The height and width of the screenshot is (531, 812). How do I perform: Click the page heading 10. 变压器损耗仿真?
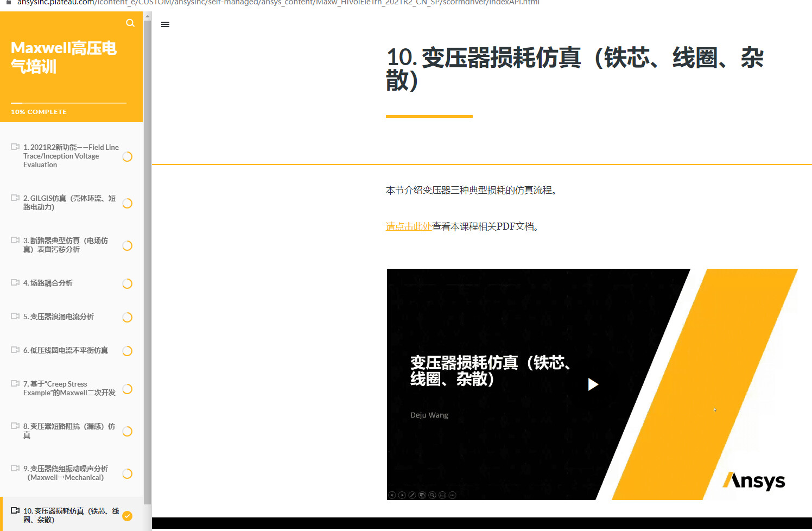(575, 69)
